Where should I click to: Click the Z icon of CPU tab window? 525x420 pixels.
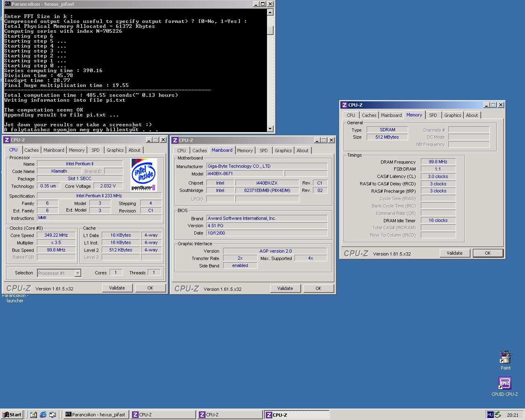[x=7, y=140]
